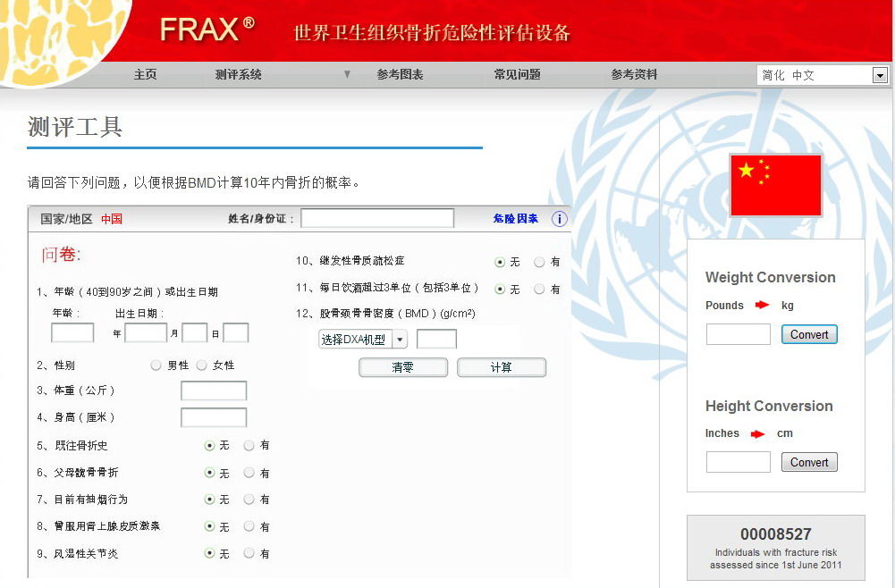
Task: Open 常见问题 menu item
Action: coord(517,74)
